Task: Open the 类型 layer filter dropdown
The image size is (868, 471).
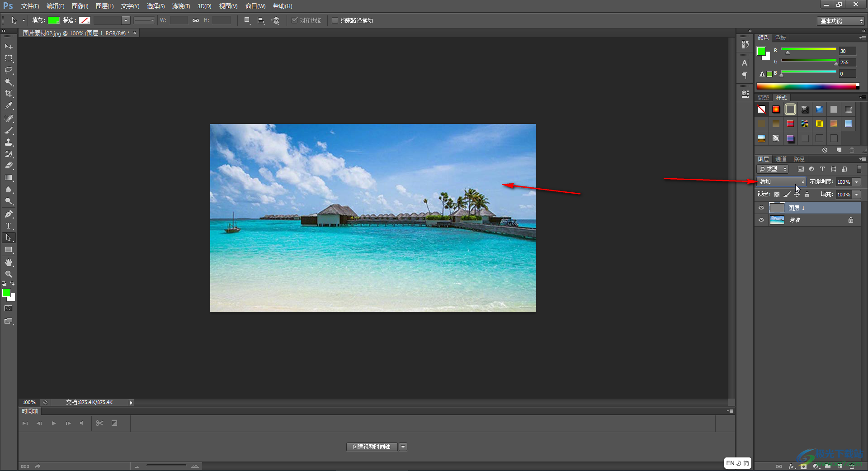Action: click(773, 169)
